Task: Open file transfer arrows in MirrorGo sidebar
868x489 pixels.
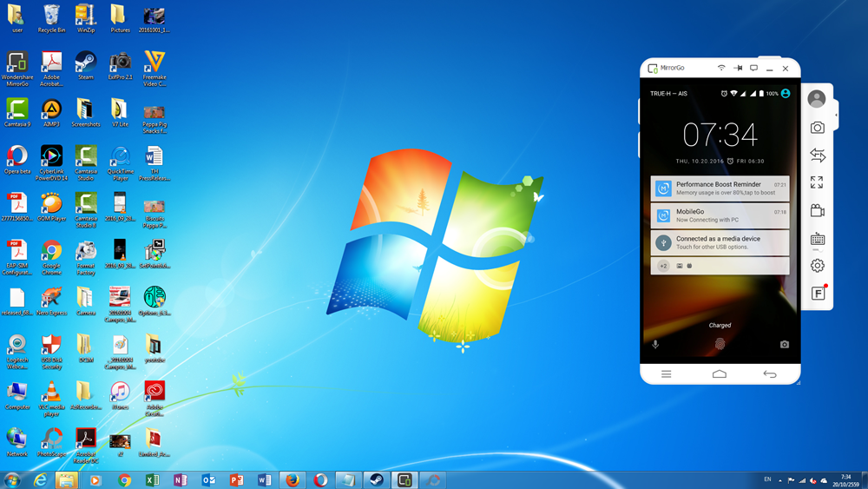Action: pyautogui.click(x=817, y=155)
